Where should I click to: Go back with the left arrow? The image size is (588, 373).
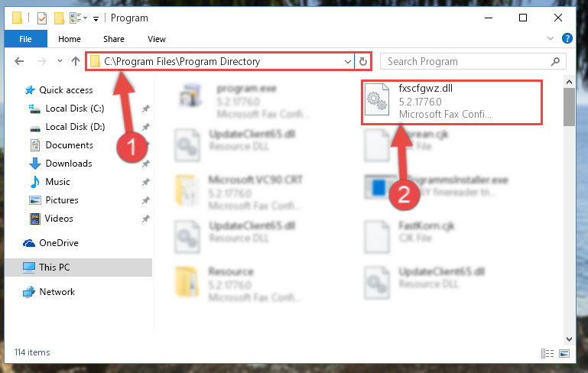coord(19,61)
